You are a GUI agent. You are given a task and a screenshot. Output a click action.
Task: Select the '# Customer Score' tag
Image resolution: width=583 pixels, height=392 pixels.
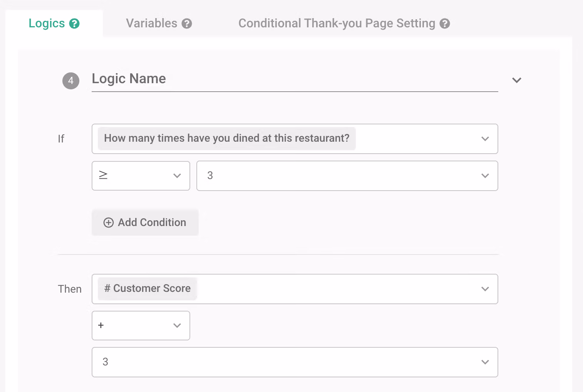(x=147, y=289)
